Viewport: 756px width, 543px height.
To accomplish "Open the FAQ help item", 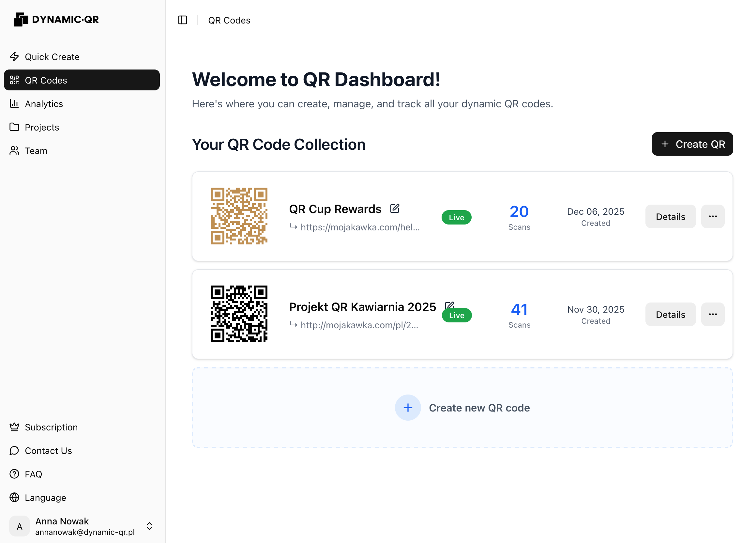I will click(x=33, y=474).
